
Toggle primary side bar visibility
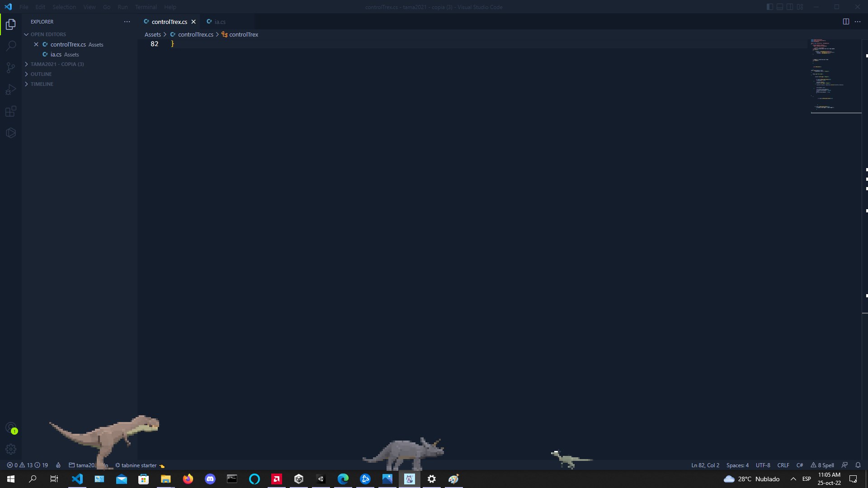770,7
